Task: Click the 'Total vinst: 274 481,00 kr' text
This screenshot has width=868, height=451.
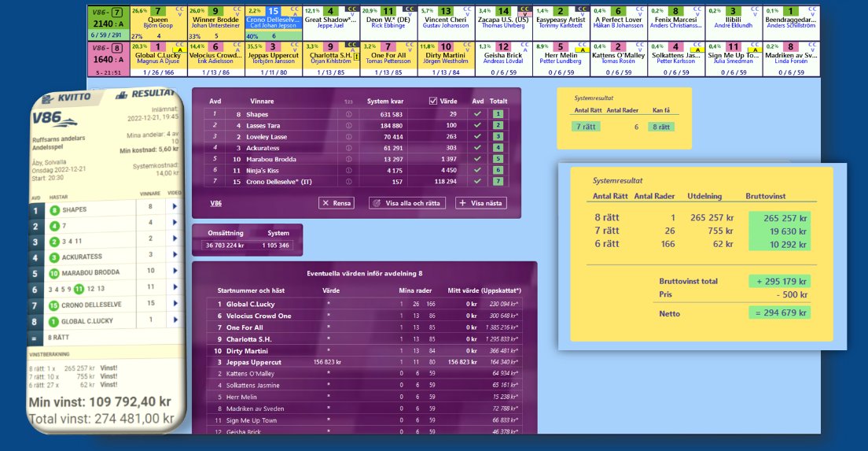Action: click(101, 419)
